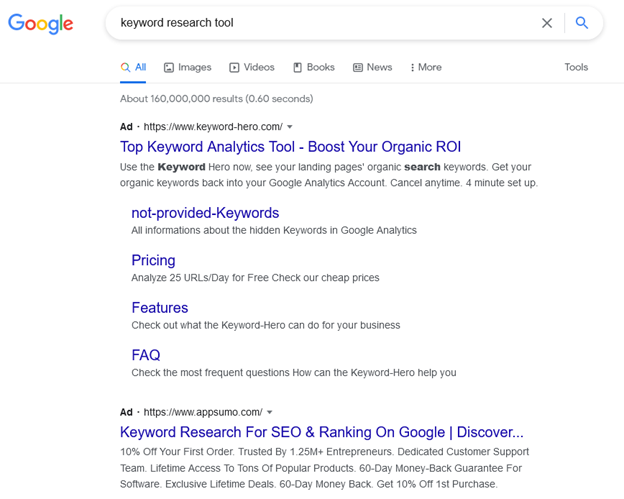This screenshot has height=499, width=624.
Task: Click the Images tab picture icon
Action: 169,68
